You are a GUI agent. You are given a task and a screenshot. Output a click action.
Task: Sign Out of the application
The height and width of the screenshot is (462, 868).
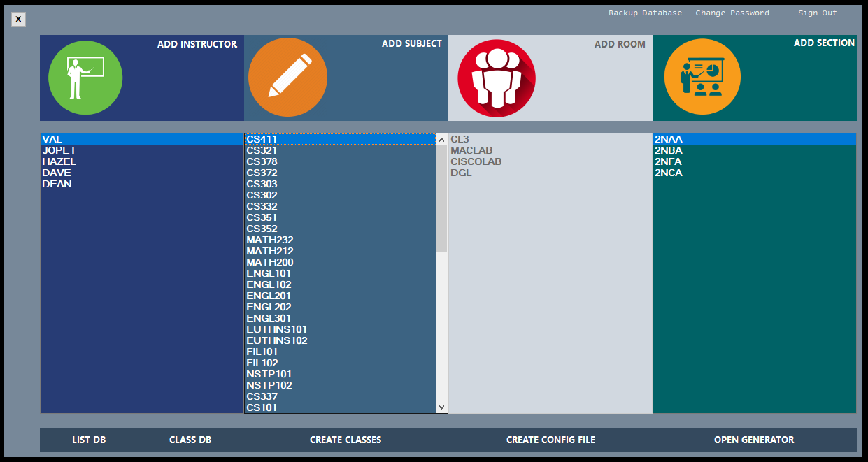(817, 13)
